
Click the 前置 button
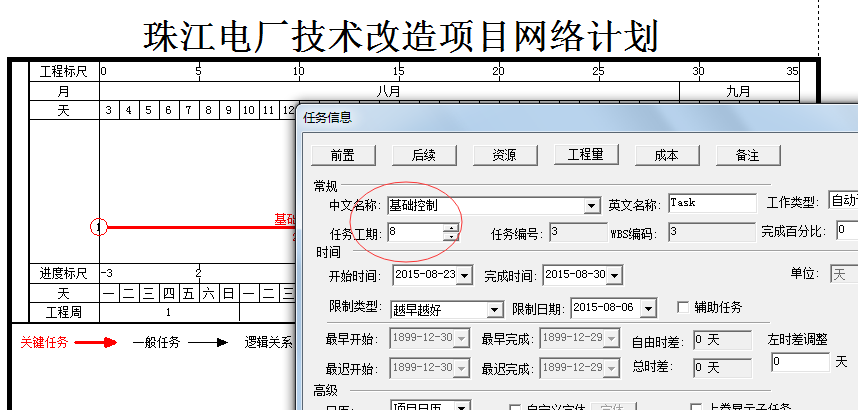coord(343,155)
